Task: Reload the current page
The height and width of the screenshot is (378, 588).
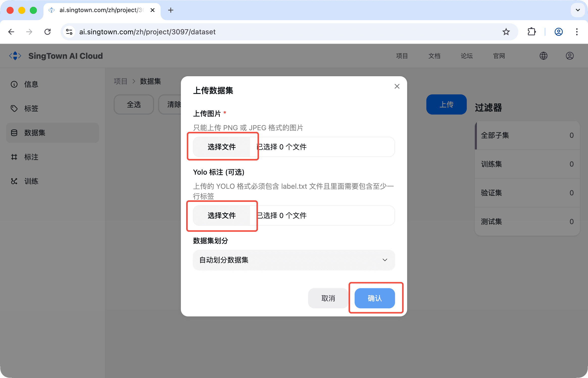Action: coord(47,32)
